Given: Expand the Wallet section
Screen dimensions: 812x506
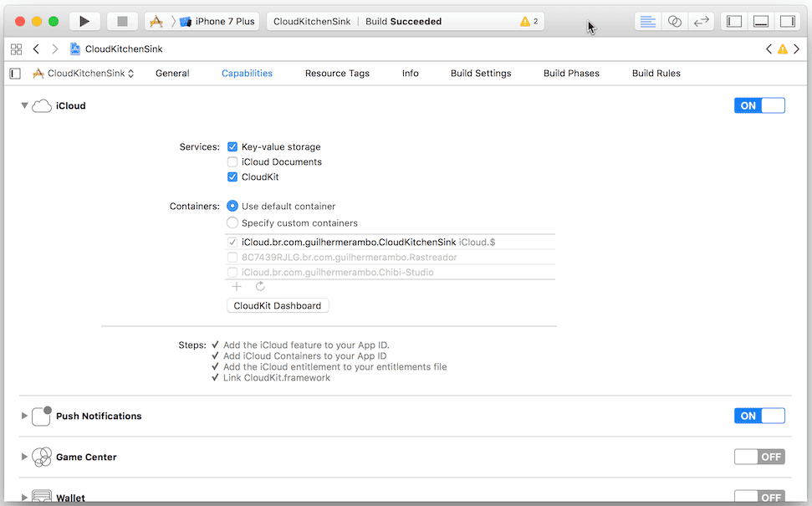Looking at the screenshot, I should tap(23, 497).
